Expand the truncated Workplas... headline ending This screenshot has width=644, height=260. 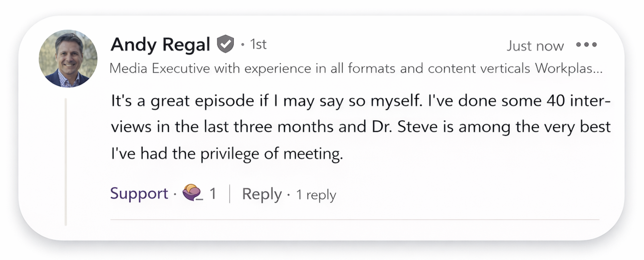pyautogui.click(x=568, y=69)
